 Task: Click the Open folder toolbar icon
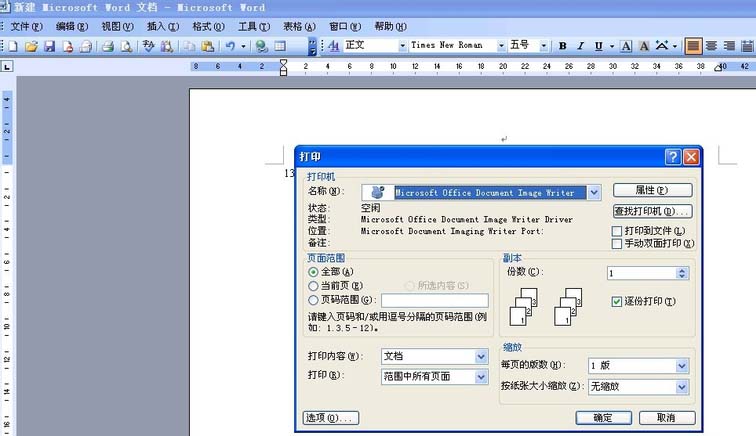[x=31, y=46]
